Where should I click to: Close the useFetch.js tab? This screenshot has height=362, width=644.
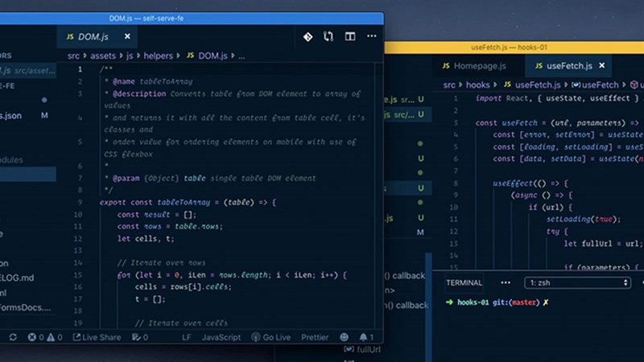tap(601, 65)
